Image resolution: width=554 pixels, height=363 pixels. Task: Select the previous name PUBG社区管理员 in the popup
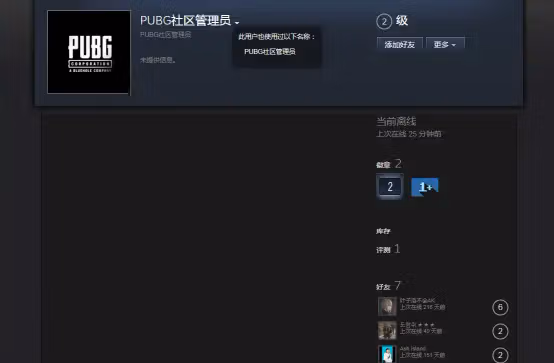[x=270, y=52]
